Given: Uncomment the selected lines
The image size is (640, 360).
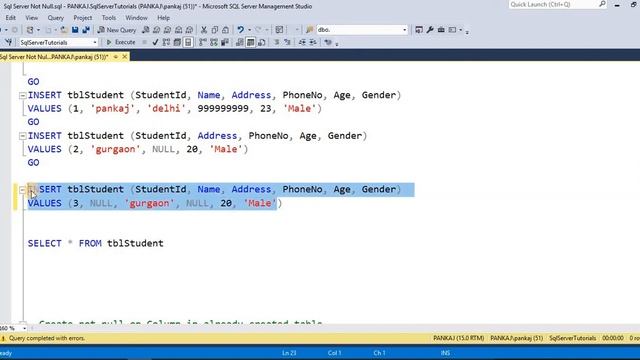Looking at the screenshot, I should pyautogui.click(x=287, y=42).
